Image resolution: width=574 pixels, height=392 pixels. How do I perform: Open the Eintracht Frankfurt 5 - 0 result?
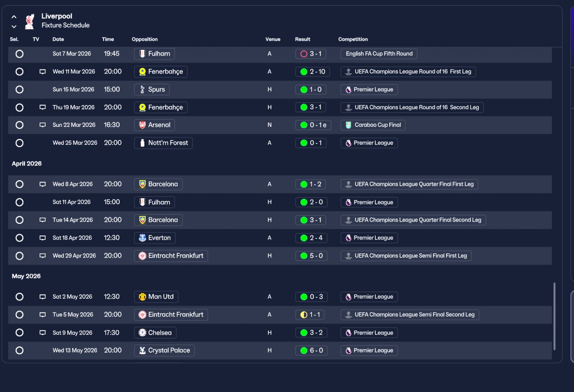coord(311,256)
